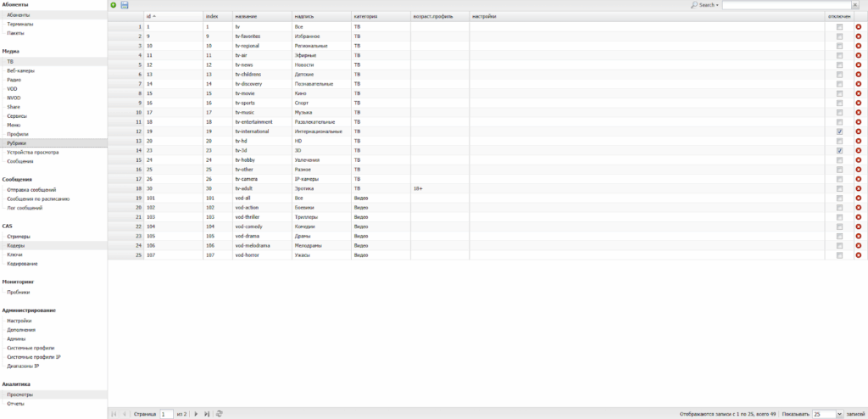Select Терминалы in the sidebar
This screenshot has height=419, width=868.
tap(20, 24)
